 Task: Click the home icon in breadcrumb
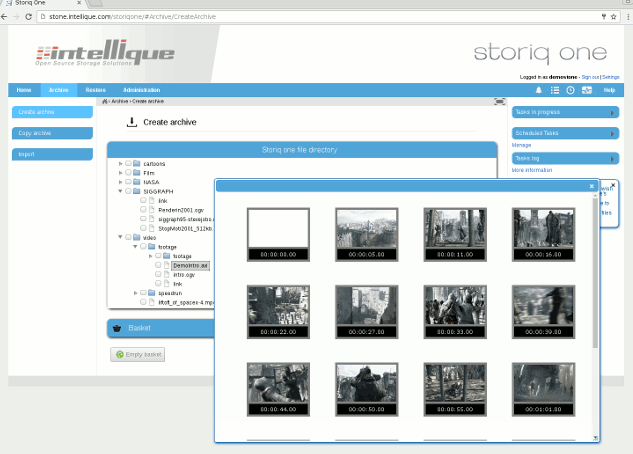tap(105, 101)
